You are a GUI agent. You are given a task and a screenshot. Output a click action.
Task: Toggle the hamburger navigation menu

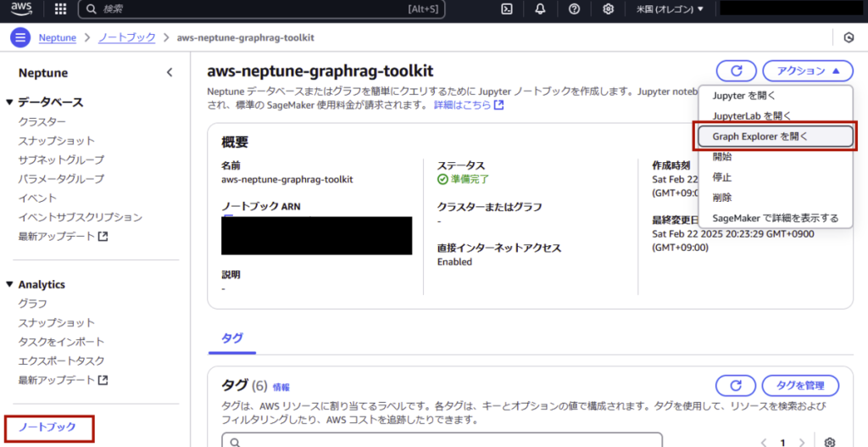click(20, 37)
